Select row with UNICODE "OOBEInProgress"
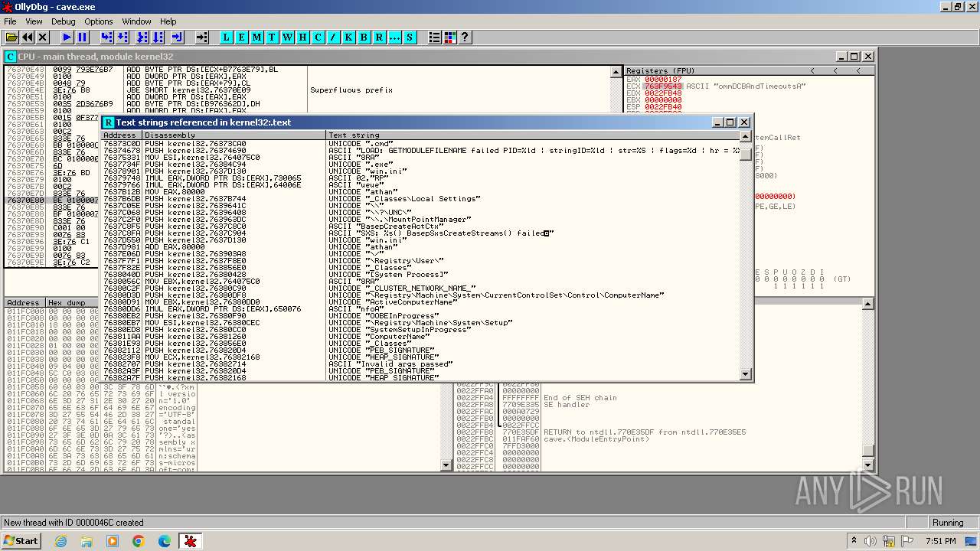This screenshot has height=551, width=980. pyautogui.click(x=421, y=316)
